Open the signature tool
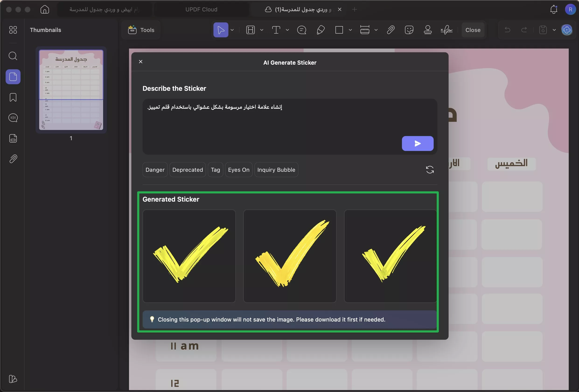579x392 pixels. (x=446, y=30)
